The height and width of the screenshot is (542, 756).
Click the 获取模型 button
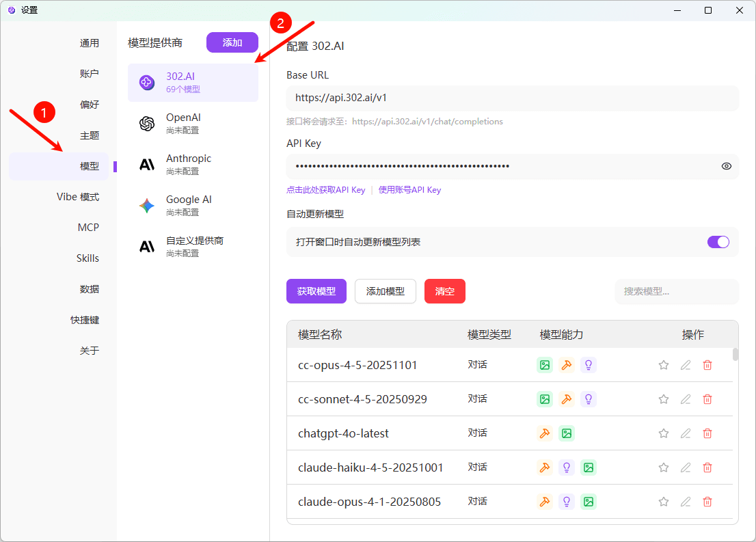pos(316,291)
